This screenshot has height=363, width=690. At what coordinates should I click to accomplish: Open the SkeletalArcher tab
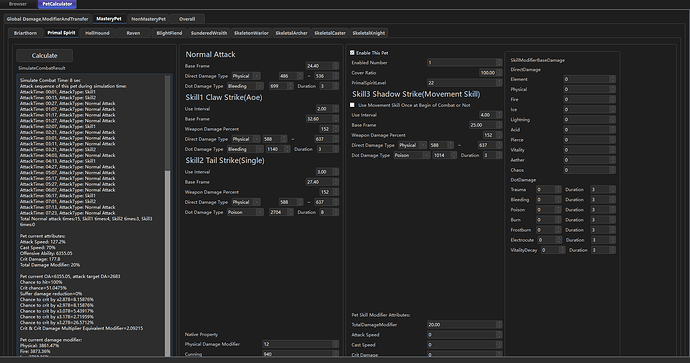coord(291,33)
